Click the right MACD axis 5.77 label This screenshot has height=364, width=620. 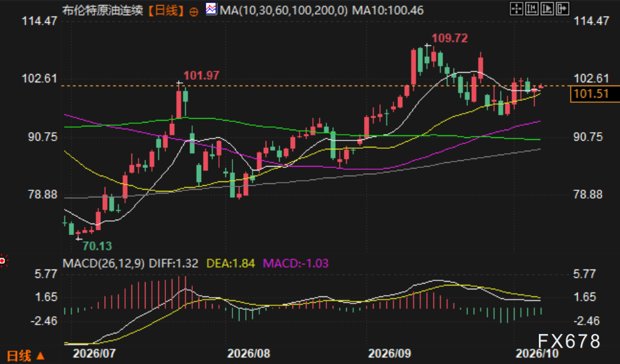click(584, 274)
